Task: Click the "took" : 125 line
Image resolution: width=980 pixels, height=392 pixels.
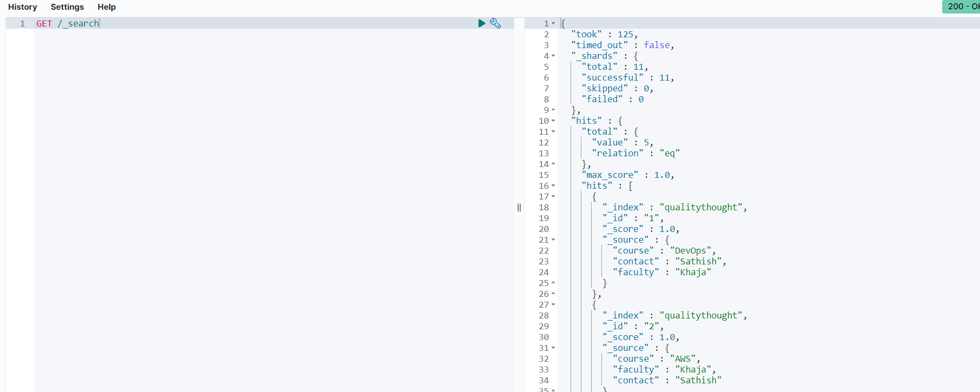Action: click(x=604, y=34)
